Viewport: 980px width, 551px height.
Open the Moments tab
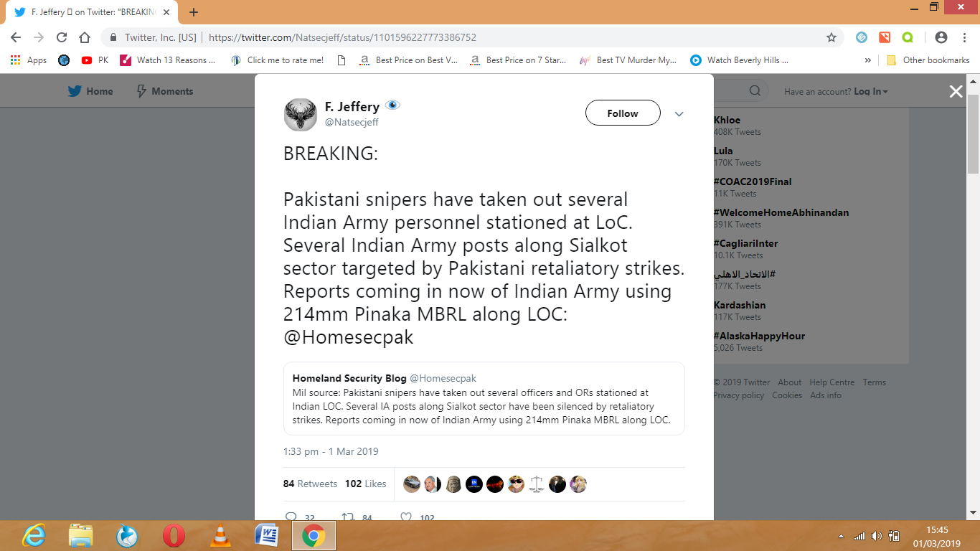tap(164, 91)
